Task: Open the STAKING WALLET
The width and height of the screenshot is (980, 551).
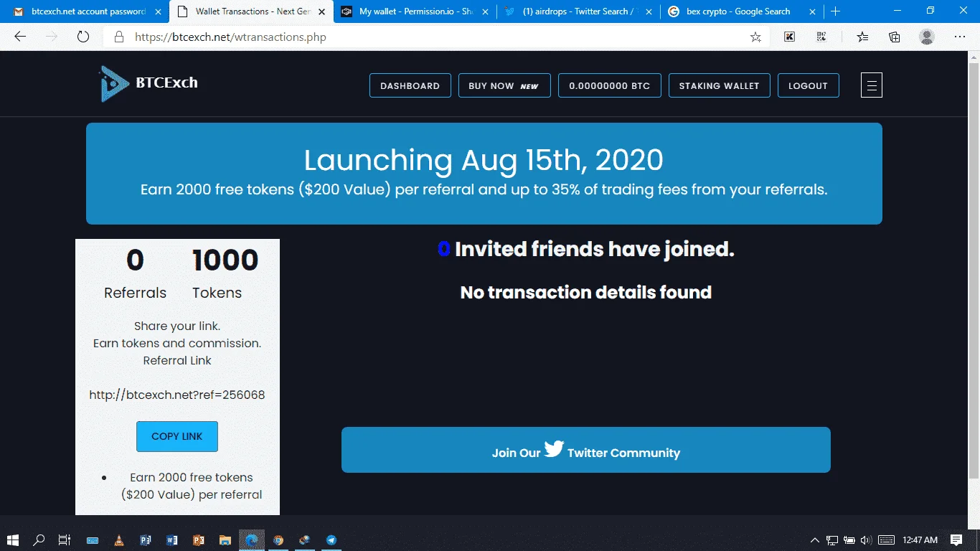Action: pos(719,85)
